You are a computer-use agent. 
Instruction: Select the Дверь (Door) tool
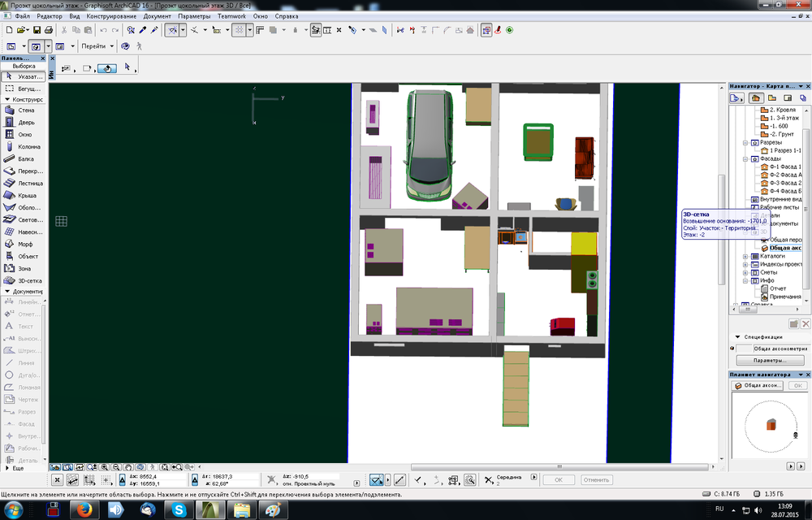tap(23, 123)
